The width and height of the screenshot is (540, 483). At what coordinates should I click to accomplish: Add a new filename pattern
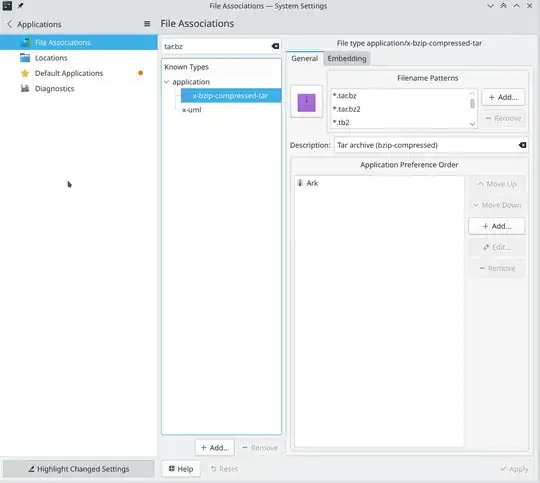503,97
